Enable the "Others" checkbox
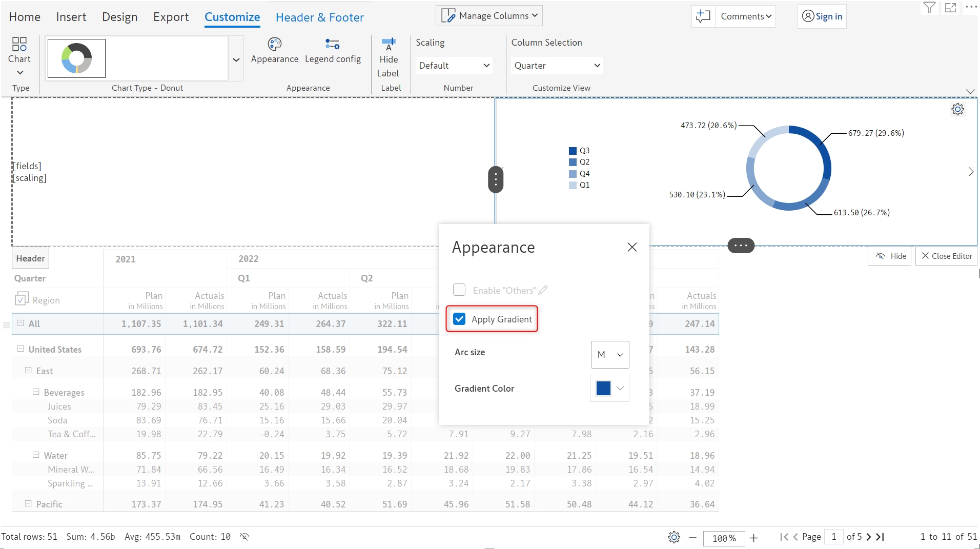Screen dimensions: 980x549 tap(459, 290)
